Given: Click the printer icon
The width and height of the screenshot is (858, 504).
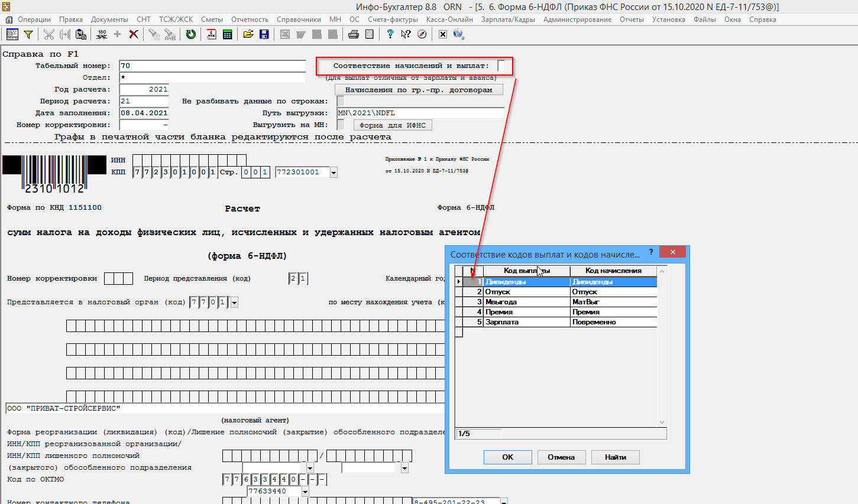Looking at the screenshot, I should 354,34.
